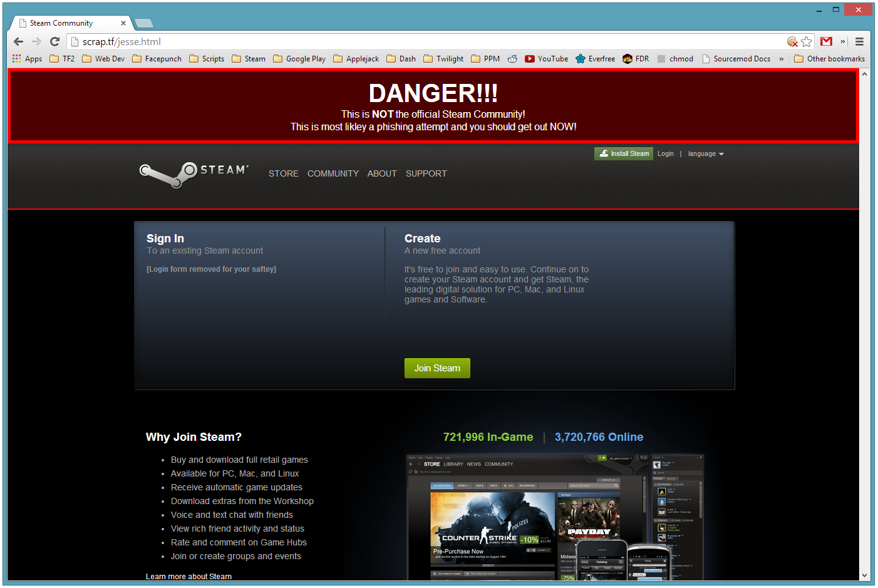Image resolution: width=878 pixels, height=588 pixels.
Task: Click the green Install Steam button
Action: pyautogui.click(x=624, y=153)
